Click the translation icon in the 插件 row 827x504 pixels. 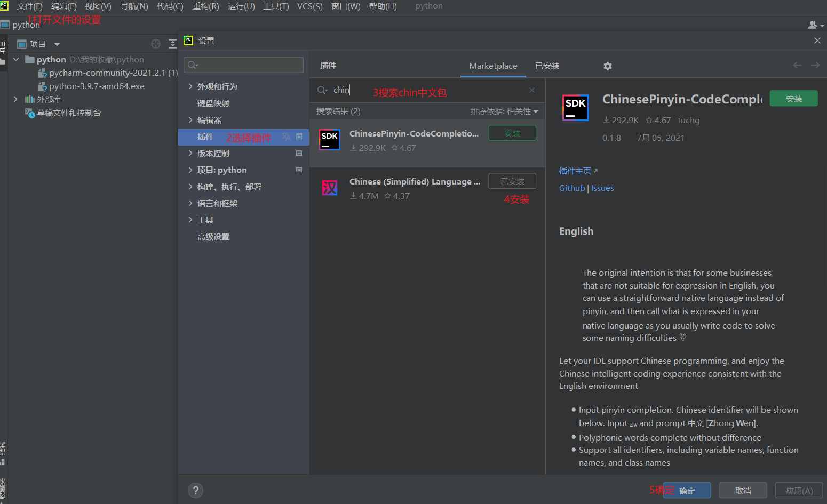tap(287, 137)
